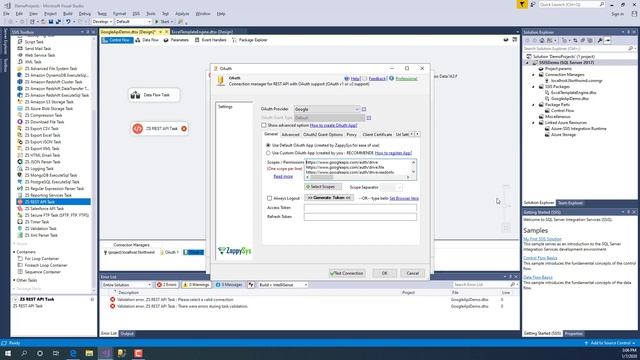Open the Client Certificate tab
Viewport: 640px width, 360px height.
(377, 135)
